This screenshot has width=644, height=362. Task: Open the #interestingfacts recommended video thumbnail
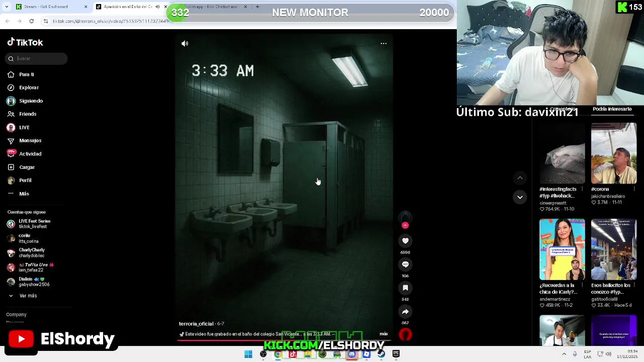(562, 153)
